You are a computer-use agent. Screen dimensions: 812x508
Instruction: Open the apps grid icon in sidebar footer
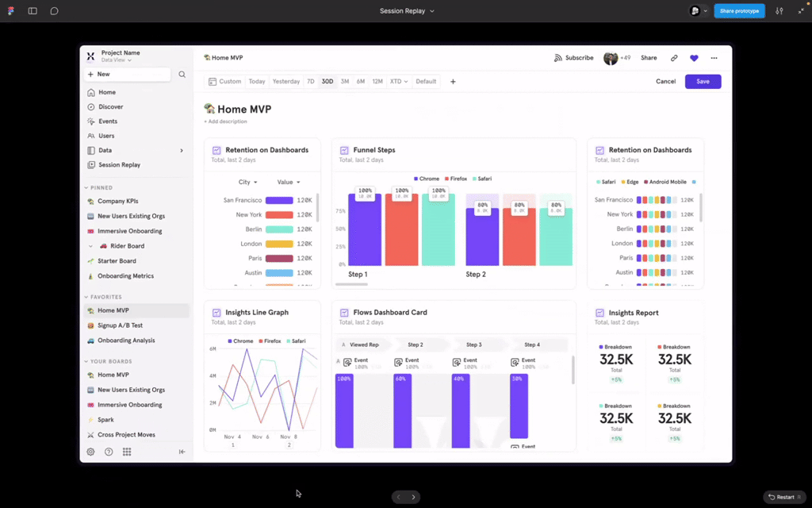(127, 452)
